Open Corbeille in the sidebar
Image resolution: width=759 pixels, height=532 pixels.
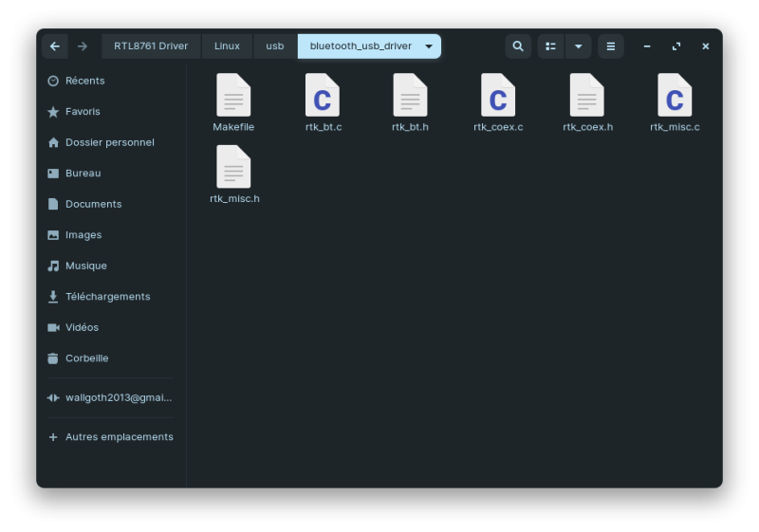(x=86, y=358)
